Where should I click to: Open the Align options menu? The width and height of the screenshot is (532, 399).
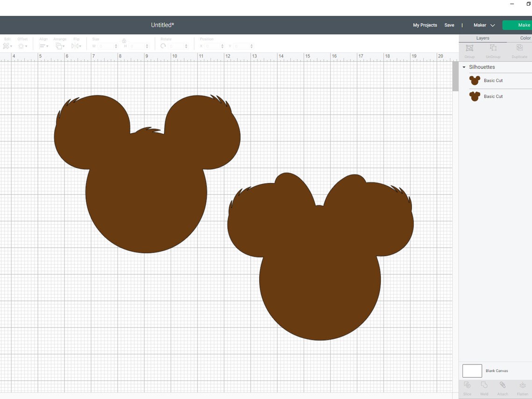(43, 46)
